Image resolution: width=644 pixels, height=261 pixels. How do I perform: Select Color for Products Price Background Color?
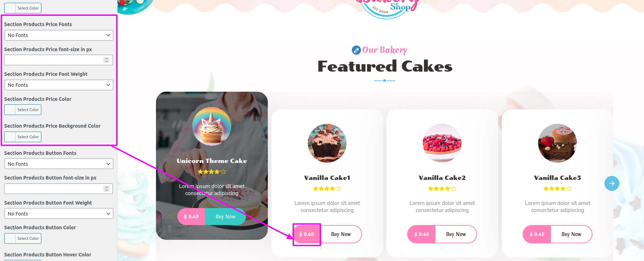pyautogui.click(x=23, y=137)
